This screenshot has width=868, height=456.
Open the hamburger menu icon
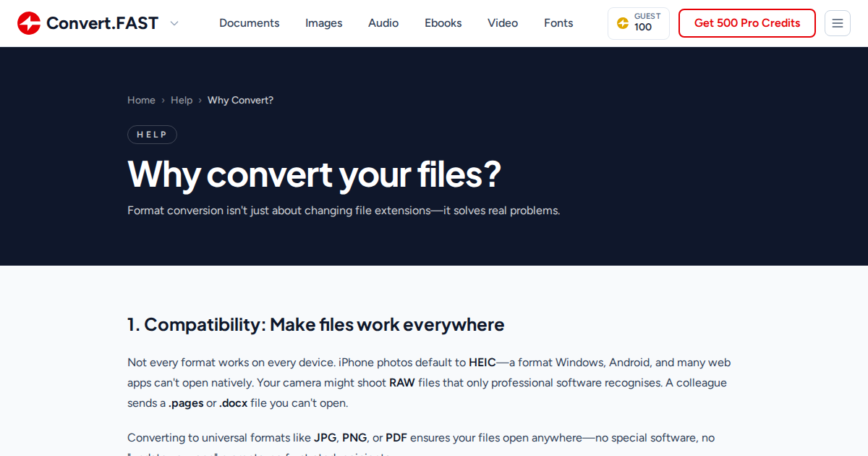(x=838, y=23)
